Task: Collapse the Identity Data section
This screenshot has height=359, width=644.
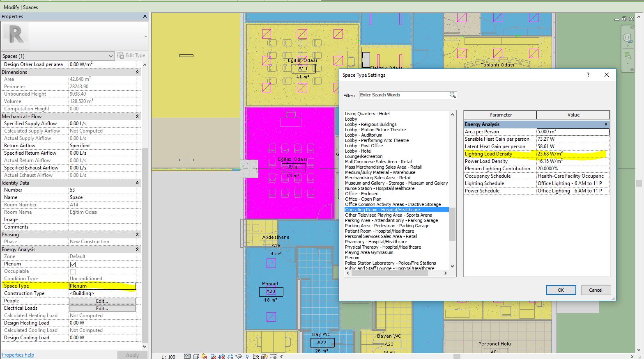Action: (137, 183)
